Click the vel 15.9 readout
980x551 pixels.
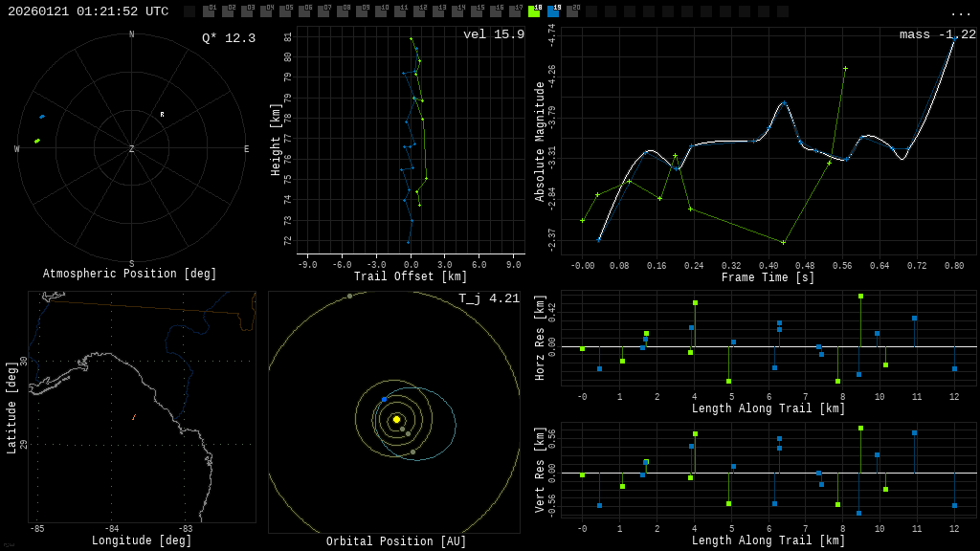tap(493, 34)
